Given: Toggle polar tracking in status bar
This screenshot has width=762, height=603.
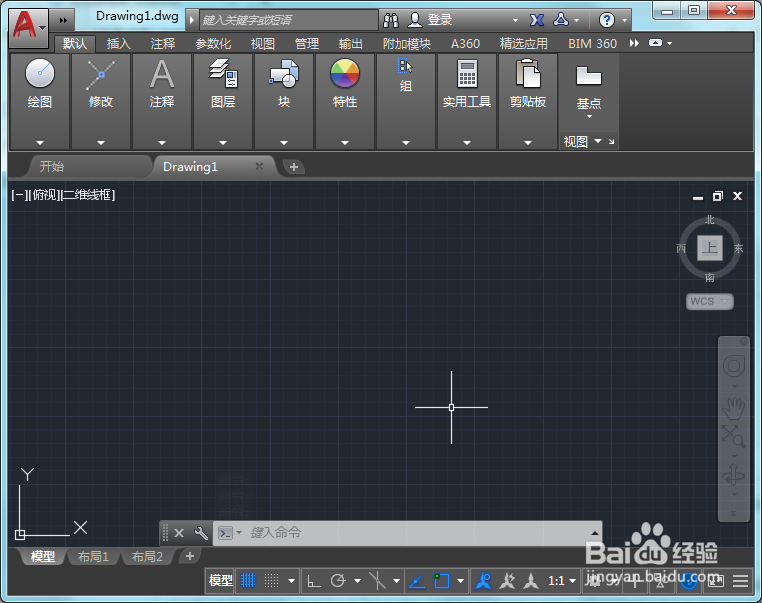Looking at the screenshot, I should [x=338, y=581].
